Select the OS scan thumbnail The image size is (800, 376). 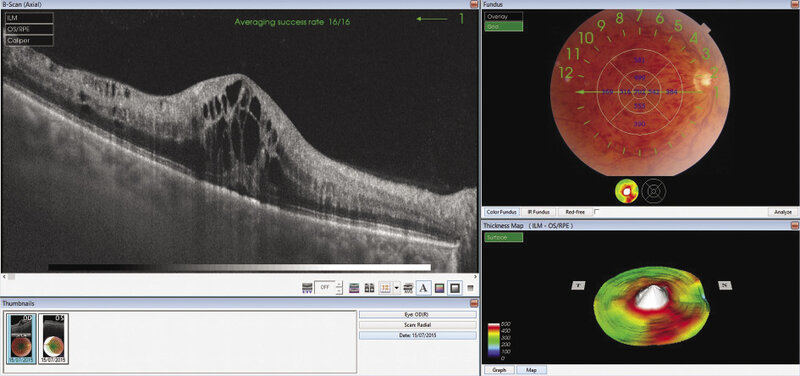point(54,339)
